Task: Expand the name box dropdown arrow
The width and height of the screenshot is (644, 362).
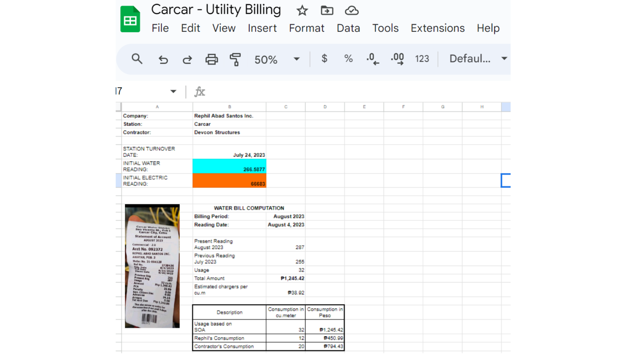Action: tap(173, 91)
